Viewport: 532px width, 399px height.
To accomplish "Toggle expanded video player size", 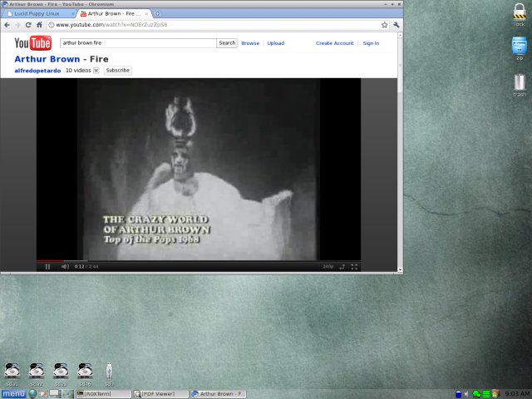I will click(x=342, y=267).
